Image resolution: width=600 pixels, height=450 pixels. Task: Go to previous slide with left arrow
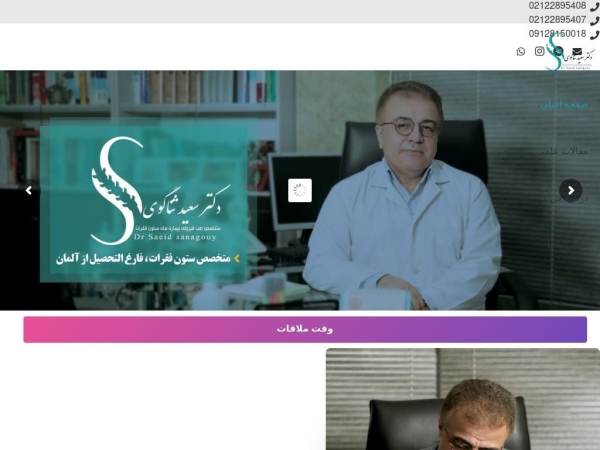coord(29,191)
